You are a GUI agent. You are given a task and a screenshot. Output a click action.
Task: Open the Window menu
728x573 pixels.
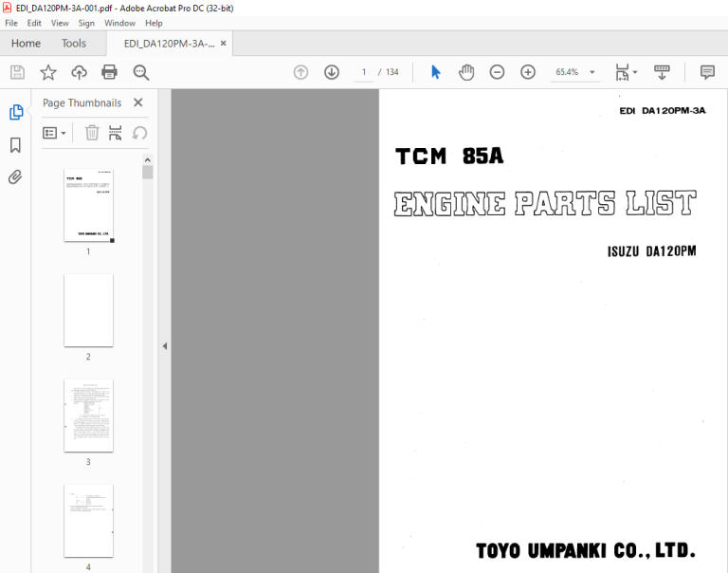(119, 23)
